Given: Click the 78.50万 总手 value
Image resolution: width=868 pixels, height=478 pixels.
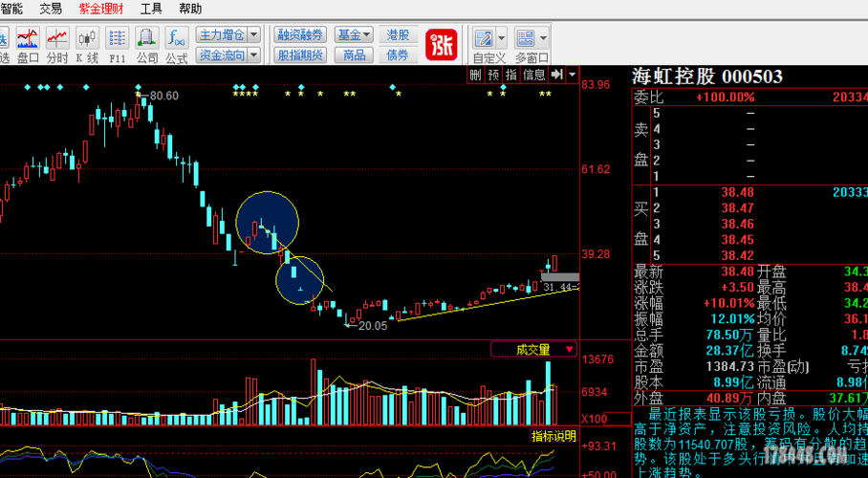Looking at the screenshot, I should pyautogui.click(x=730, y=336).
